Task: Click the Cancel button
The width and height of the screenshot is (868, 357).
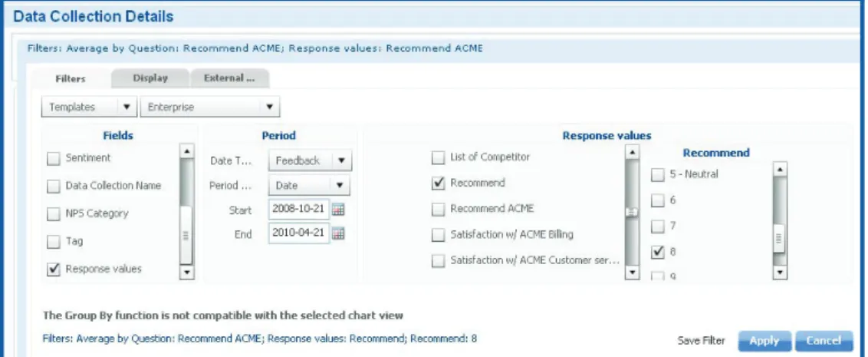Action: pyautogui.click(x=824, y=341)
